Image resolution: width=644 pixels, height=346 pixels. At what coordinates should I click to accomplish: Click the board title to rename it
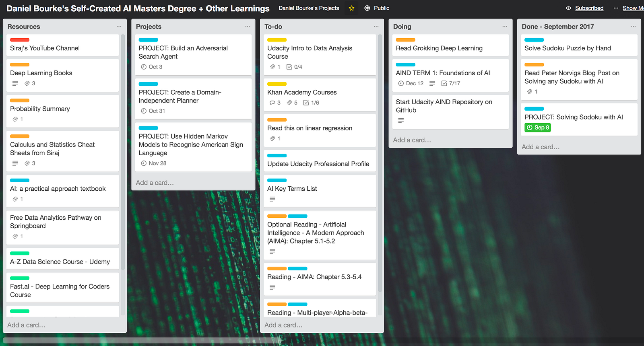138,8
